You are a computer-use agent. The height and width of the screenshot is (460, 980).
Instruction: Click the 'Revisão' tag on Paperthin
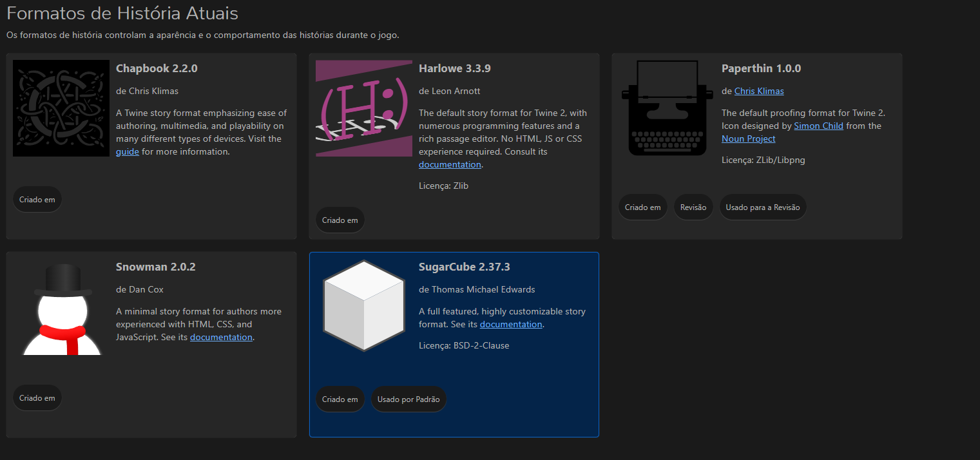click(693, 207)
